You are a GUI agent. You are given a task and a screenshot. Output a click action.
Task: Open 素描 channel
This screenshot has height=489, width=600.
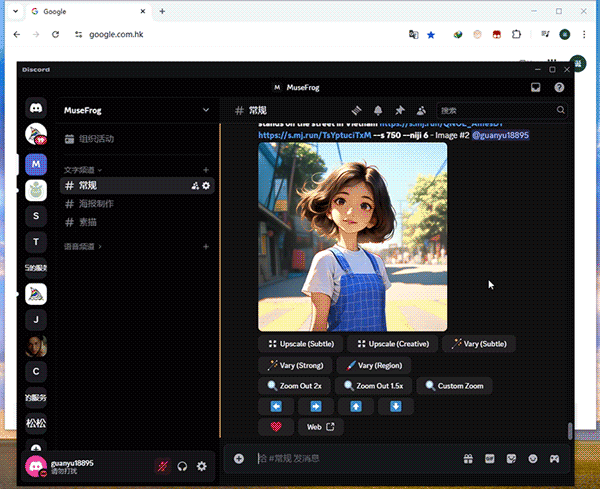coord(137,222)
